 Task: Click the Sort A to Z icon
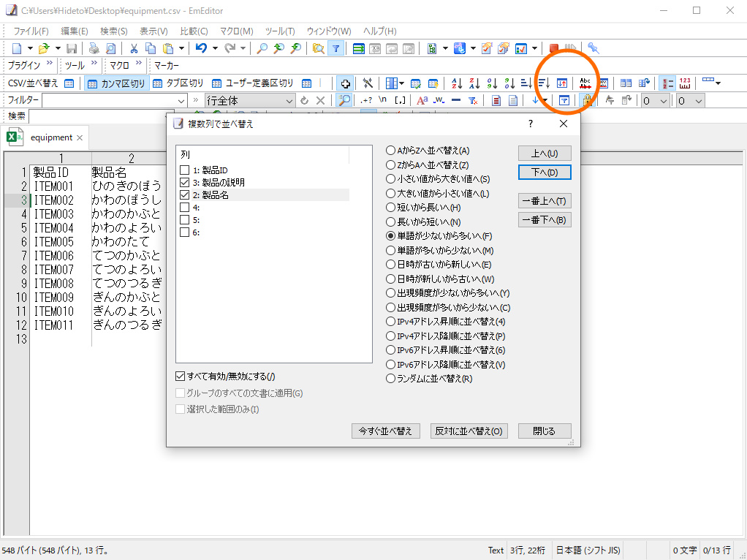pyautogui.click(x=457, y=83)
